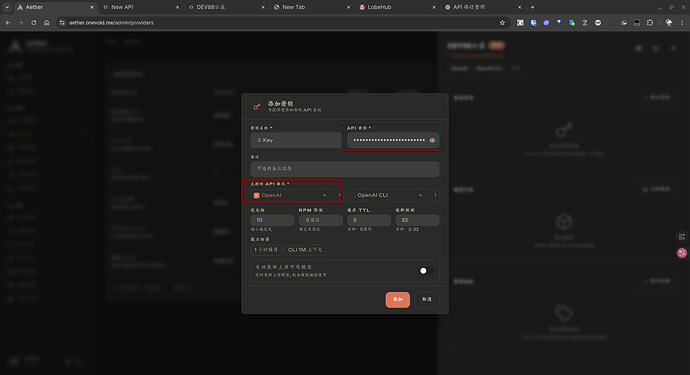Close the LobeHub tab
This screenshot has width=690, height=375.
(x=434, y=7)
